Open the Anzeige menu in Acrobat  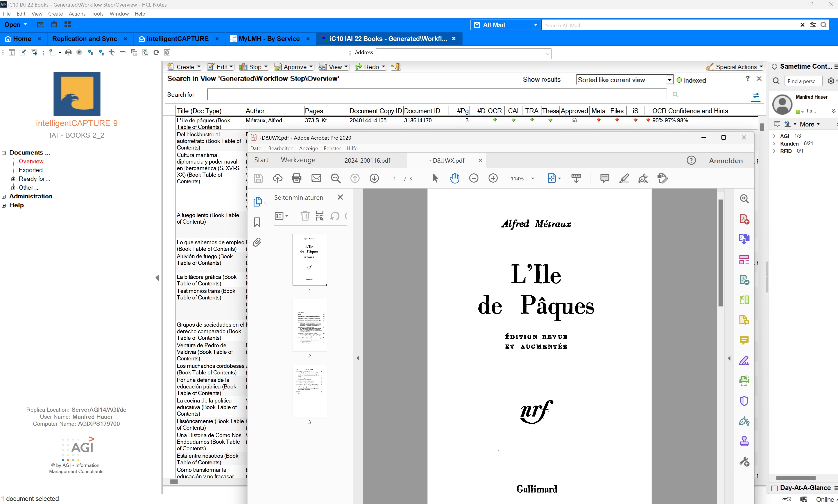[309, 148]
